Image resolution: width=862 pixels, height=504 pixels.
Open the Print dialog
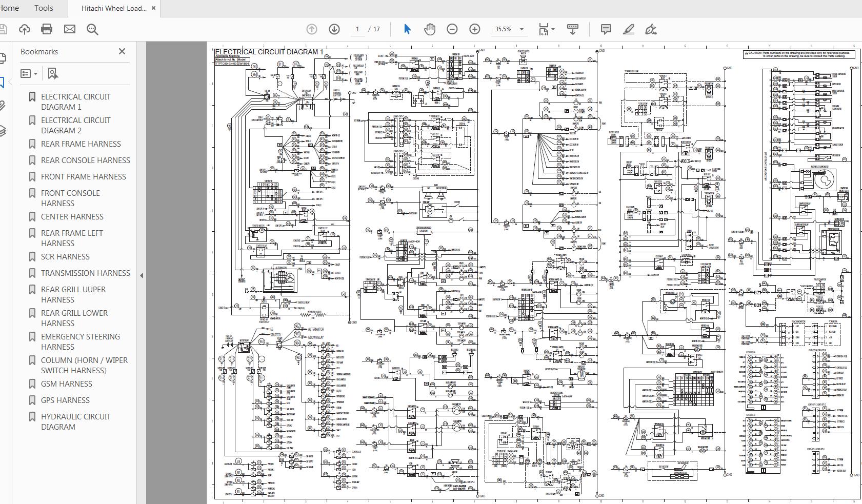coord(47,29)
